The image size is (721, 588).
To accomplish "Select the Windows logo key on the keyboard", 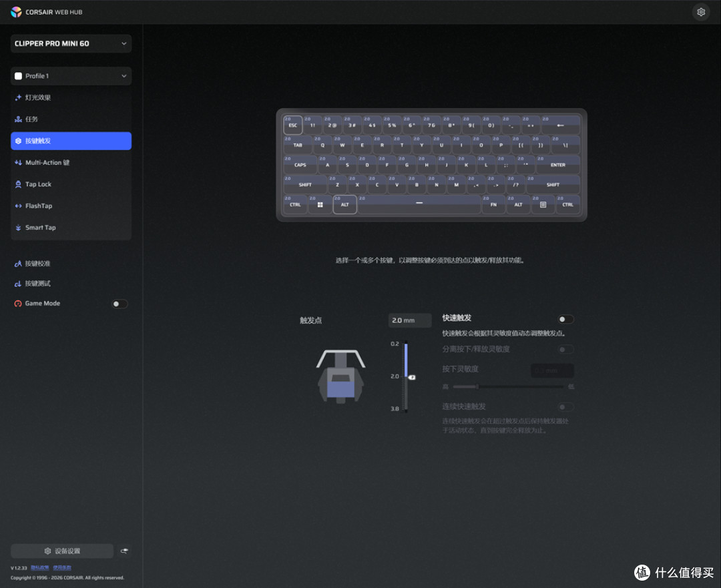I will tap(320, 204).
